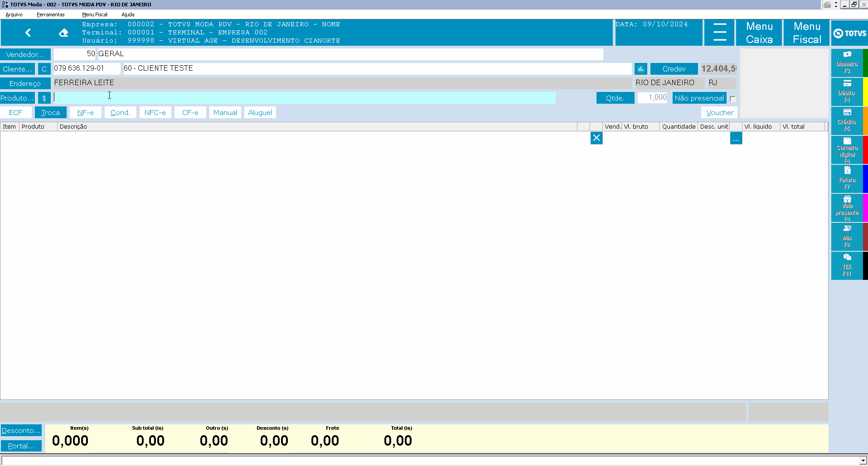This screenshot has width=868, height=466.
Task: Switch to the Troca tab
Action: pyautogui.click(x=51, y=112)
